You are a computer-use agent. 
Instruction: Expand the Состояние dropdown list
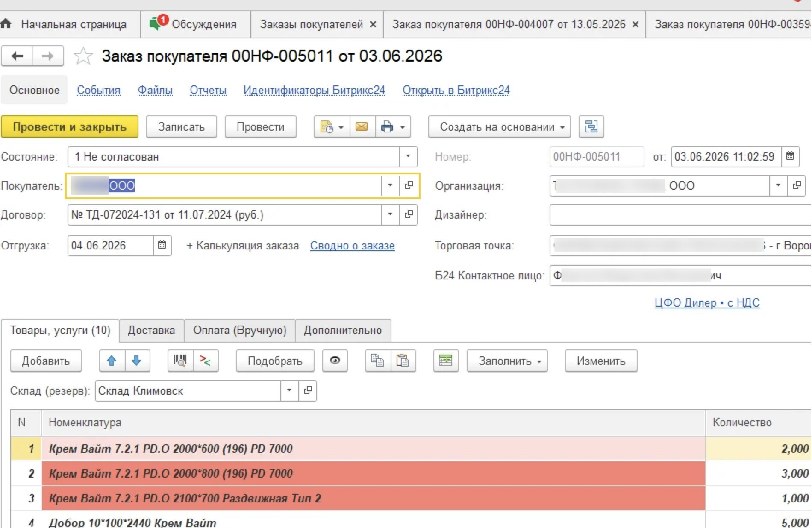[408, 157]
